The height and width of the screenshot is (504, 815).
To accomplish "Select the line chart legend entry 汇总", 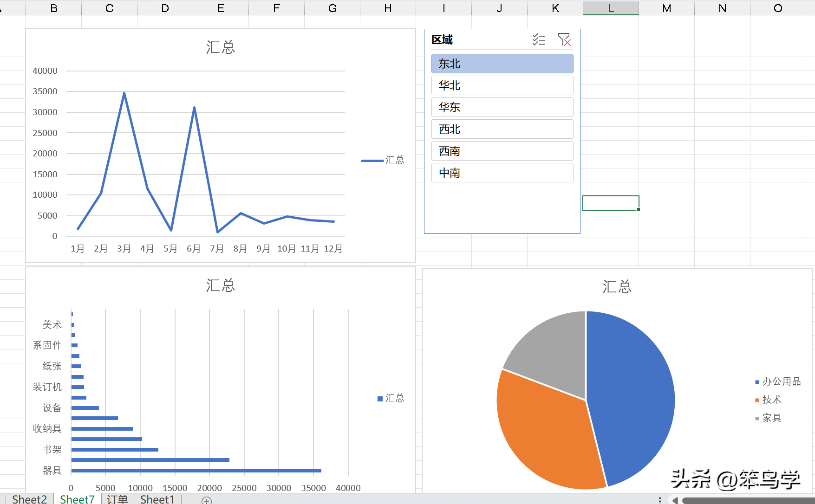I will click(383, 160).
